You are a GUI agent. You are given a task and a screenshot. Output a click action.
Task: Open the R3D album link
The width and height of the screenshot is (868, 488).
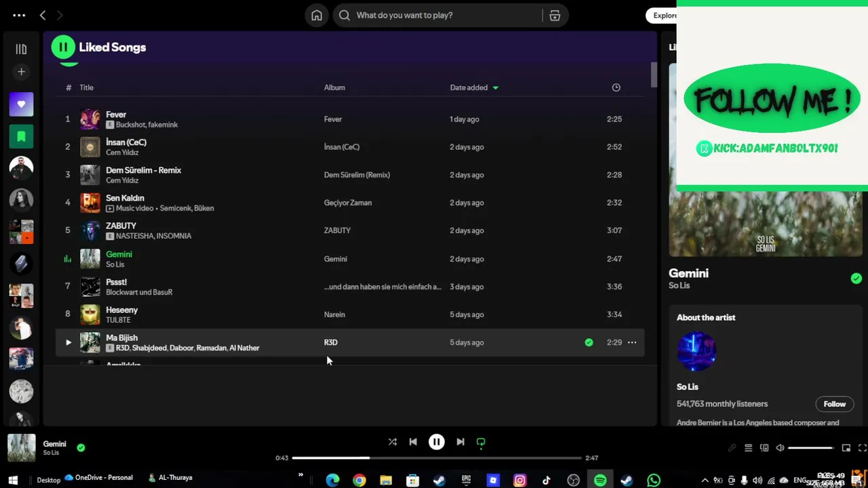coord(330,342)
